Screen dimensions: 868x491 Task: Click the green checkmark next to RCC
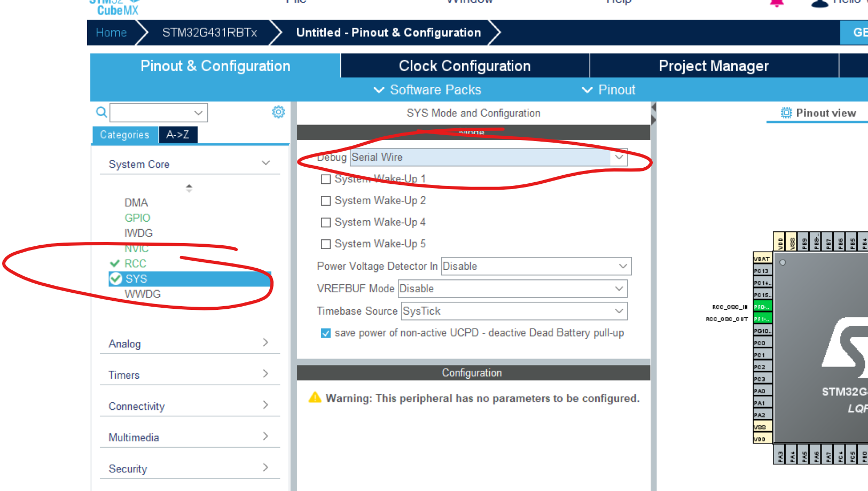[x=114, y=263]
